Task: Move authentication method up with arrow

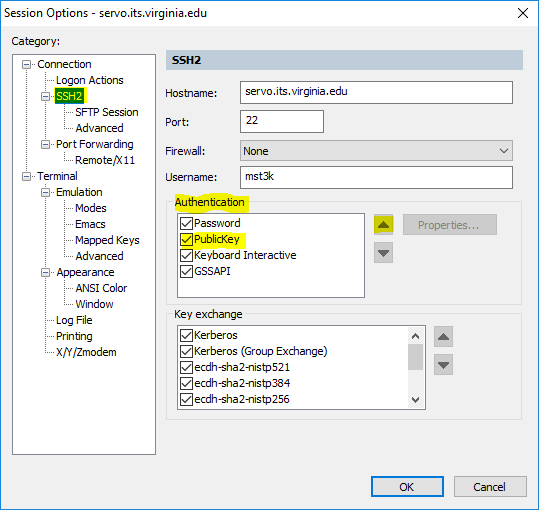Action: (x=383, y=225)
